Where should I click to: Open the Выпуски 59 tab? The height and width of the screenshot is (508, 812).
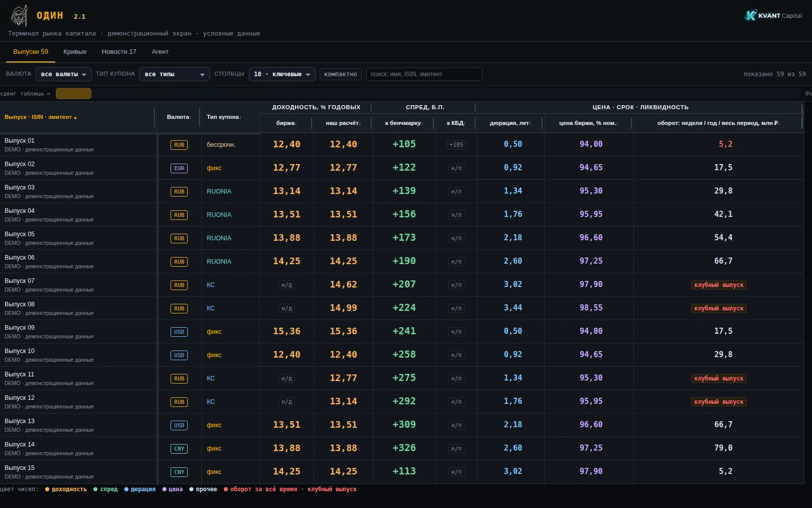[30, 52]
